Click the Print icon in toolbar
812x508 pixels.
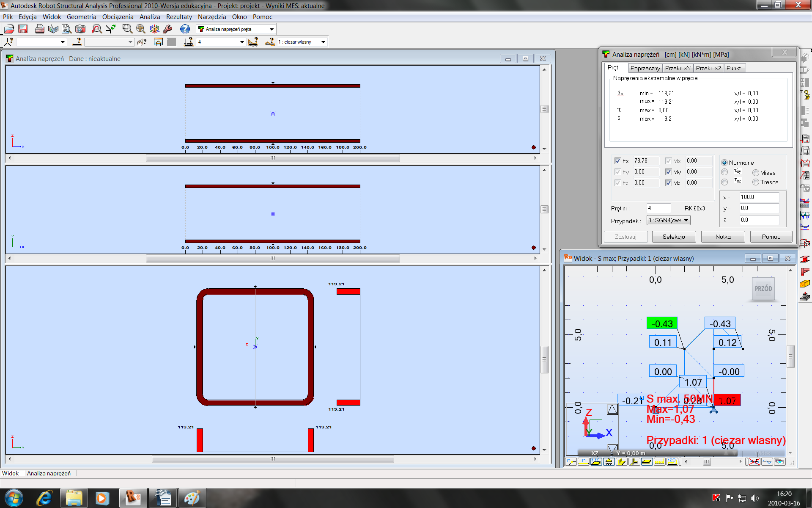coord(39,29)
